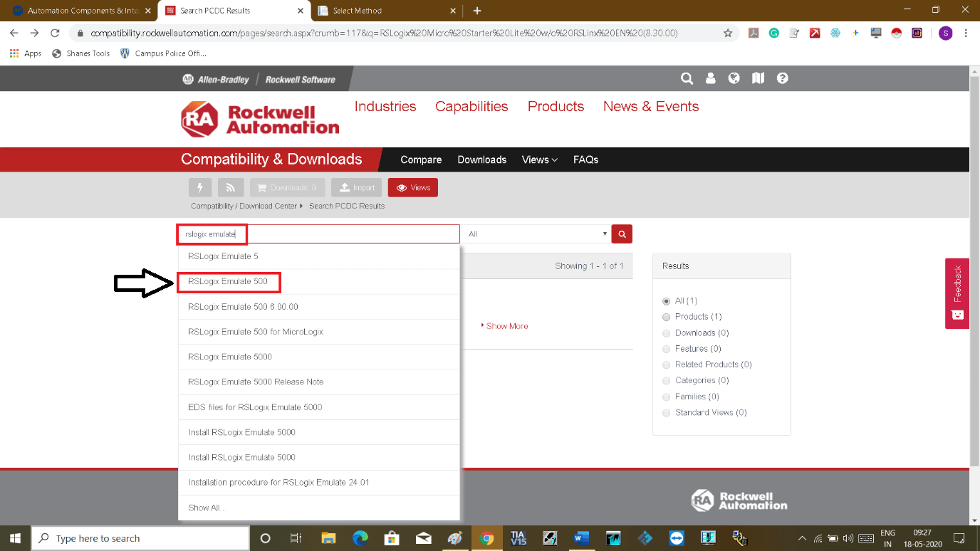980x551 pixels.
Task: Select the Products (1) radio button
Action: pos(667,317)
